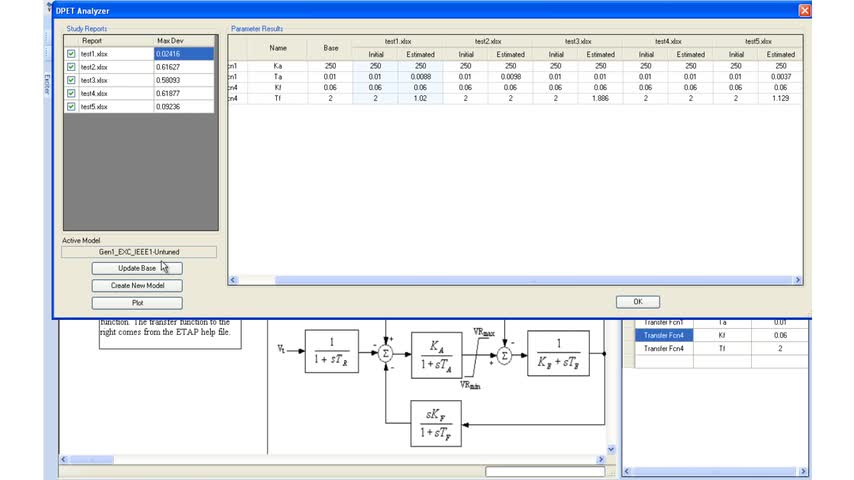
Task: Click the Active Model field Gen1_EXC_IEEE1-Untuned
Action: point(139,252)
